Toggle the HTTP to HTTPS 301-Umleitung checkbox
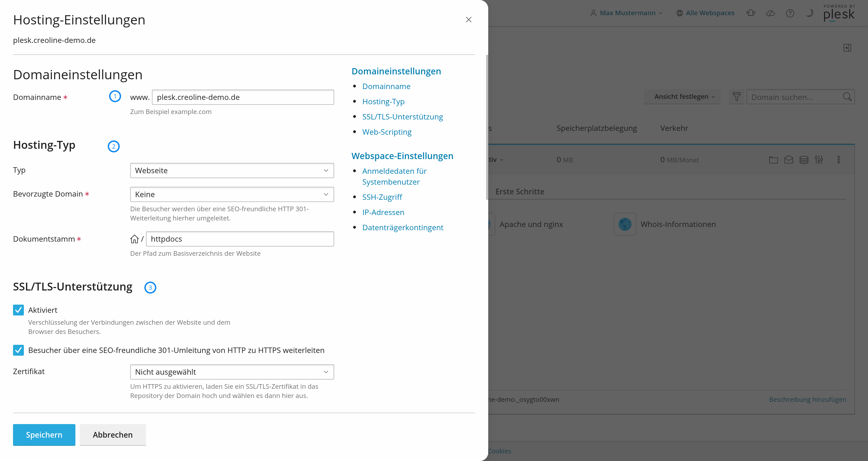868x461 pixels. [18, 350]
